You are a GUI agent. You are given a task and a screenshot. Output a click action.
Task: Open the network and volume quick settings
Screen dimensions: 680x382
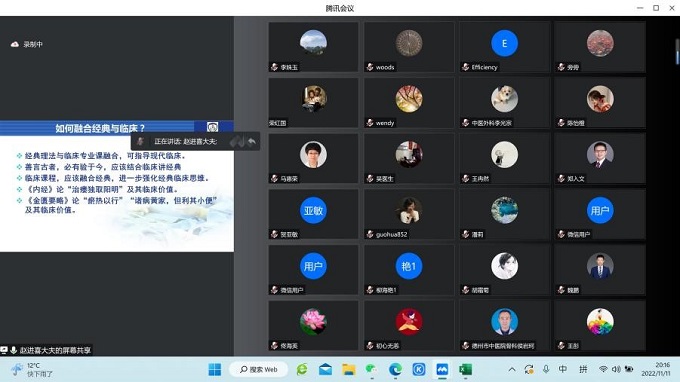tap(616, 369)
